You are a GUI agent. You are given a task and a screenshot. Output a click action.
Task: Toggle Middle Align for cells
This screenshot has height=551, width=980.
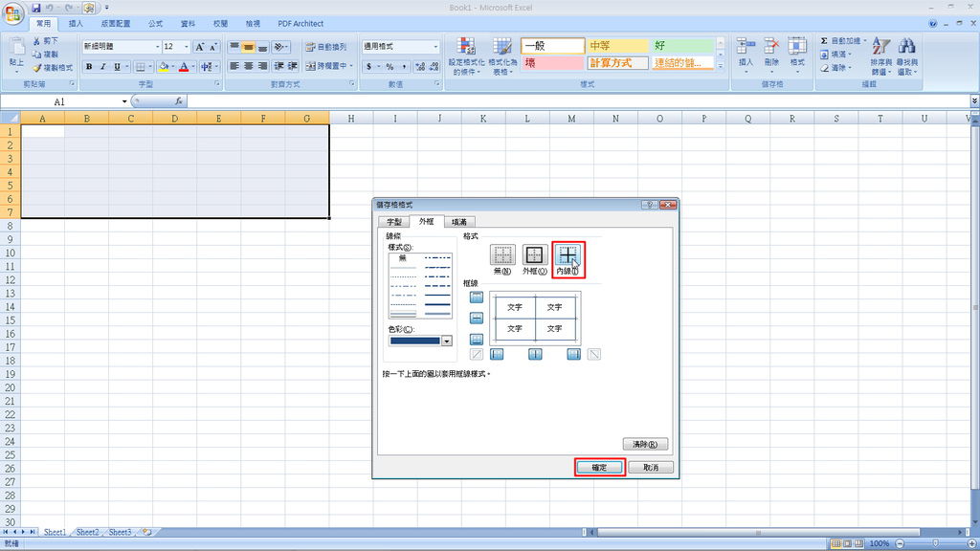[x=248, y=47]
